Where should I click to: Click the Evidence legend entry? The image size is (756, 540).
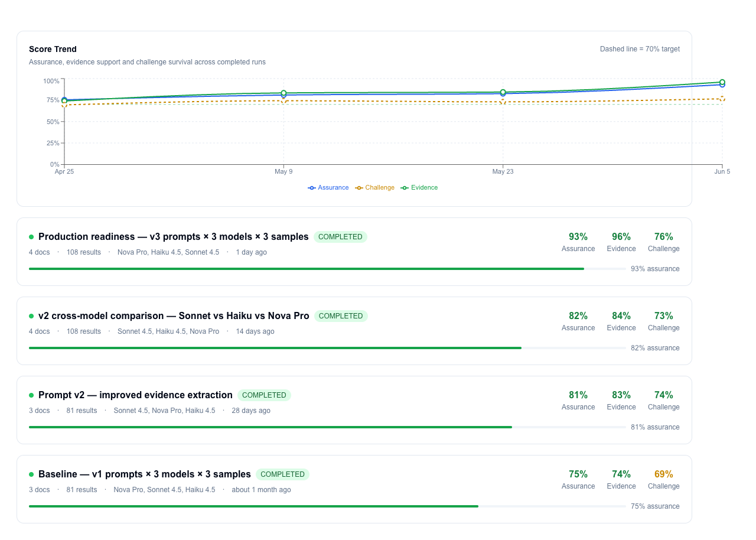419,187
